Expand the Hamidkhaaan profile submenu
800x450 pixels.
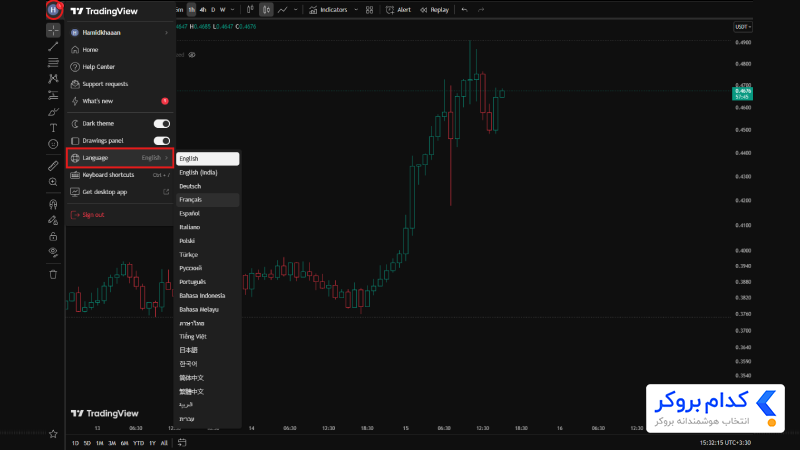coord(120,33)
